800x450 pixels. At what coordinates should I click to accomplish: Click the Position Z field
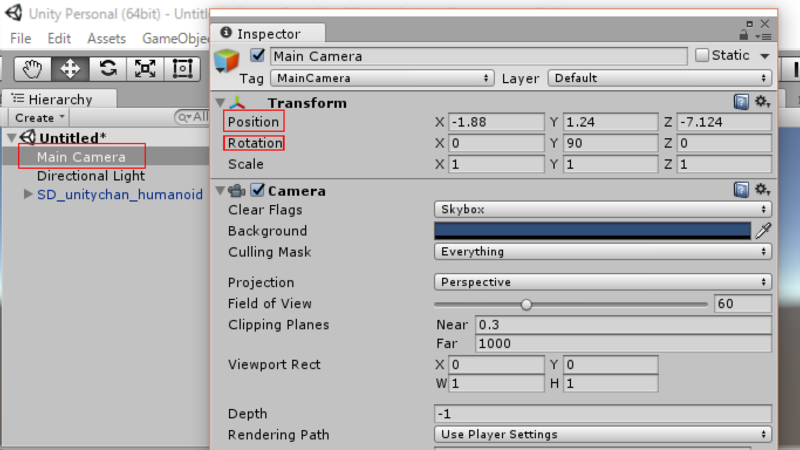coord(724,122)
